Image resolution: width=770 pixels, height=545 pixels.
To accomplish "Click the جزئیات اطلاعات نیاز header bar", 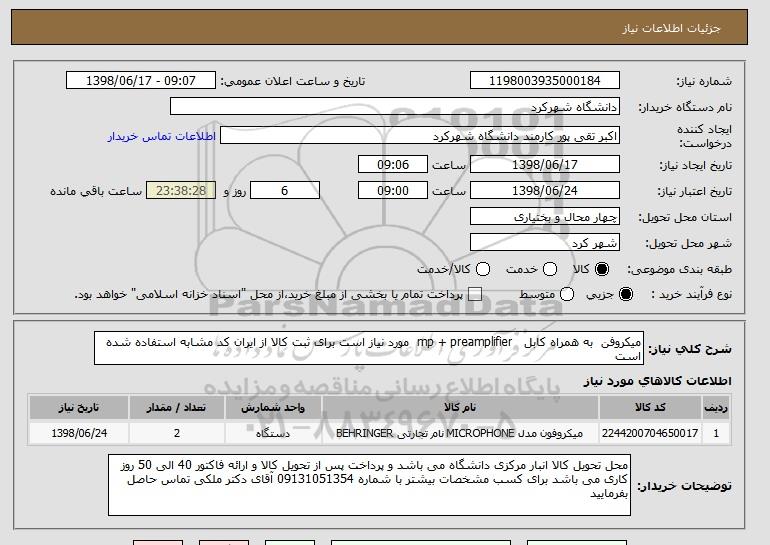I will (x=379, y=27).
